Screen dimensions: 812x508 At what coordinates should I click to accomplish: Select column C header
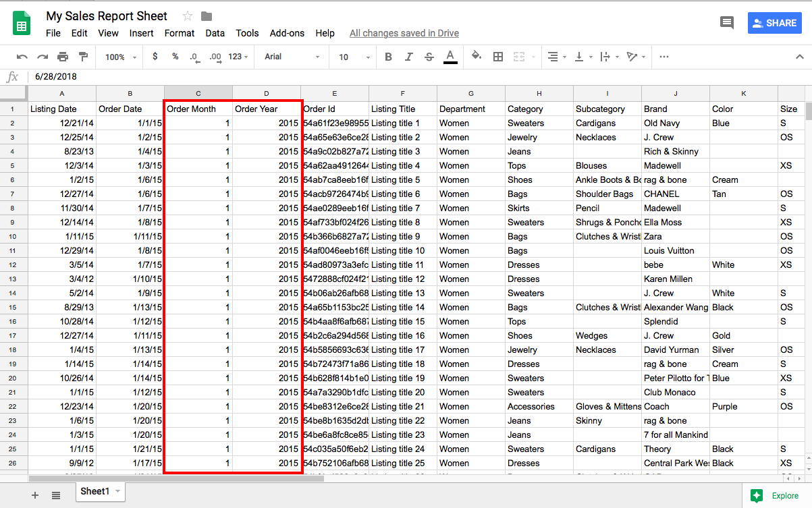pyautogui.click(x=198, y=94)
